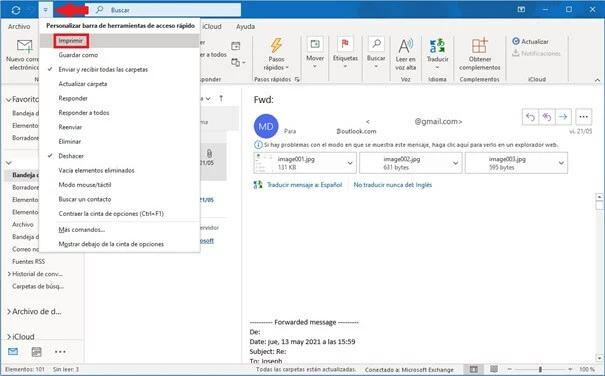Open the MD sender avatar

click(x=266, y=126)
